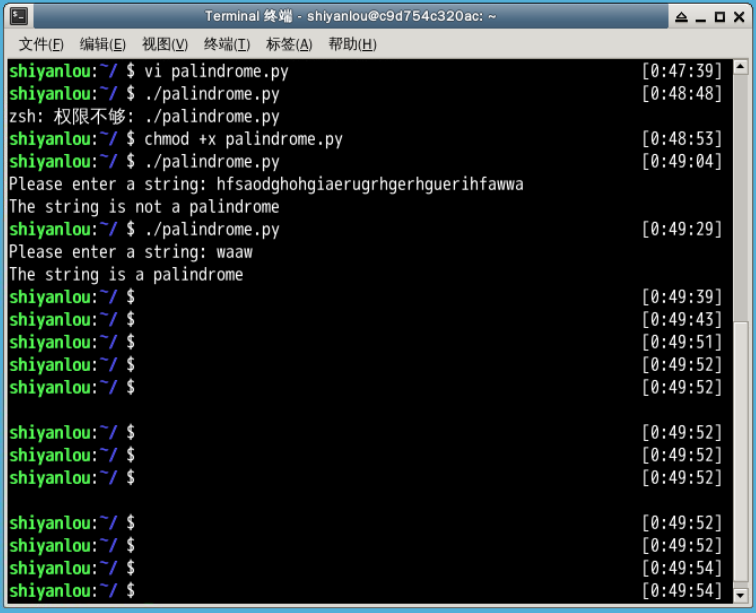Screen dimensions: 756x613
Task: Click the terminal icon in title bar
Action: tap(19, 16)
